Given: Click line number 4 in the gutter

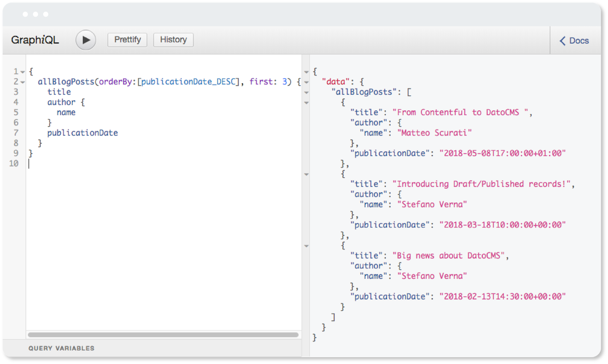Looking at the screenshot, I should pyautogui.click(x=16, y=102).
